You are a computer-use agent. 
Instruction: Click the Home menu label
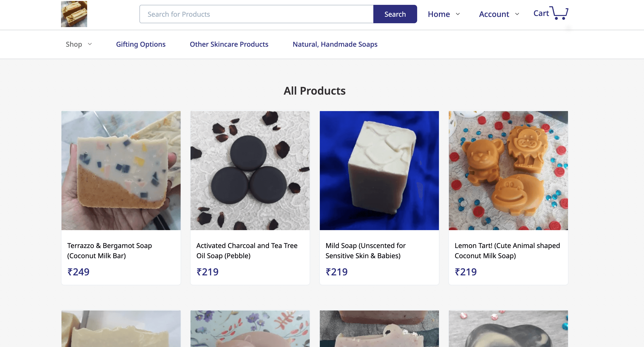(x=438, y=14)
